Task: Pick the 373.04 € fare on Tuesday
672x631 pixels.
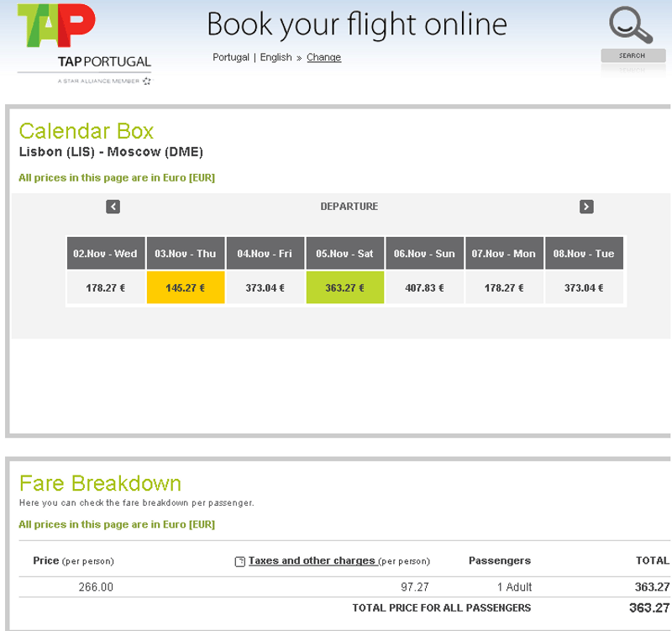Action: coord(584,287)
